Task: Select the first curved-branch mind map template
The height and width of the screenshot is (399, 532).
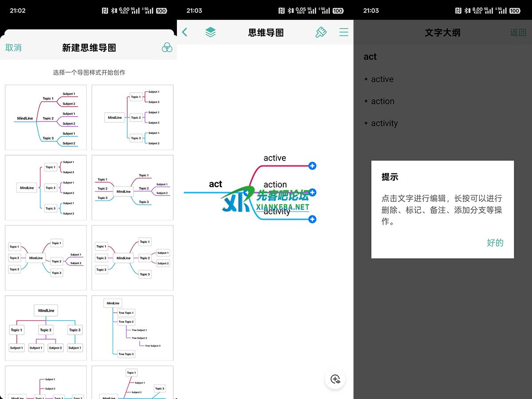Action: click(x=46, y=117)
